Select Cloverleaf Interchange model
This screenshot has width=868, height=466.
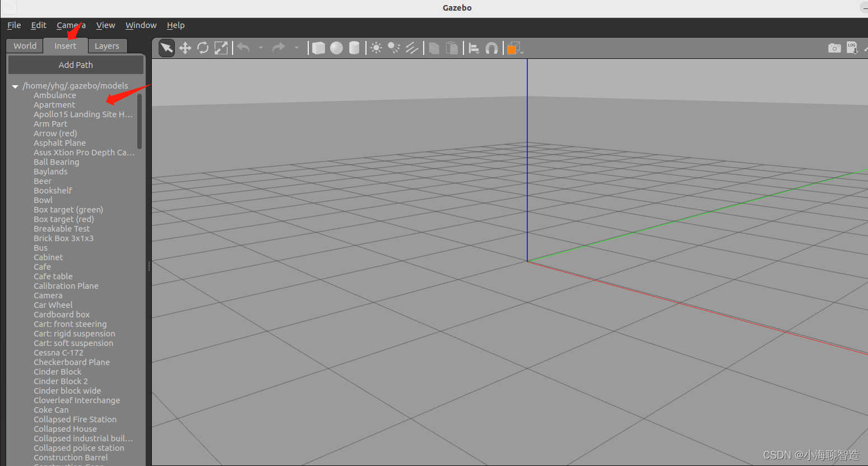point(77,400)
